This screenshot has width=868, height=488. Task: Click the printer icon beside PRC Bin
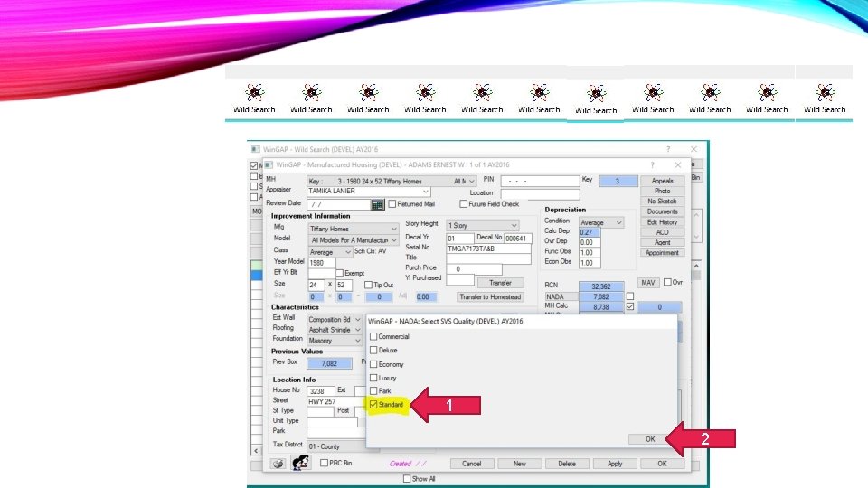point(278,463)
